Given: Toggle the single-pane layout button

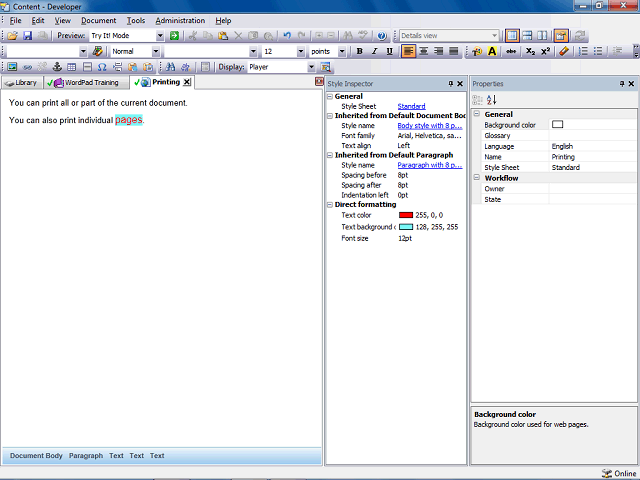Looking at the screenshot, I should click(512, 36).
